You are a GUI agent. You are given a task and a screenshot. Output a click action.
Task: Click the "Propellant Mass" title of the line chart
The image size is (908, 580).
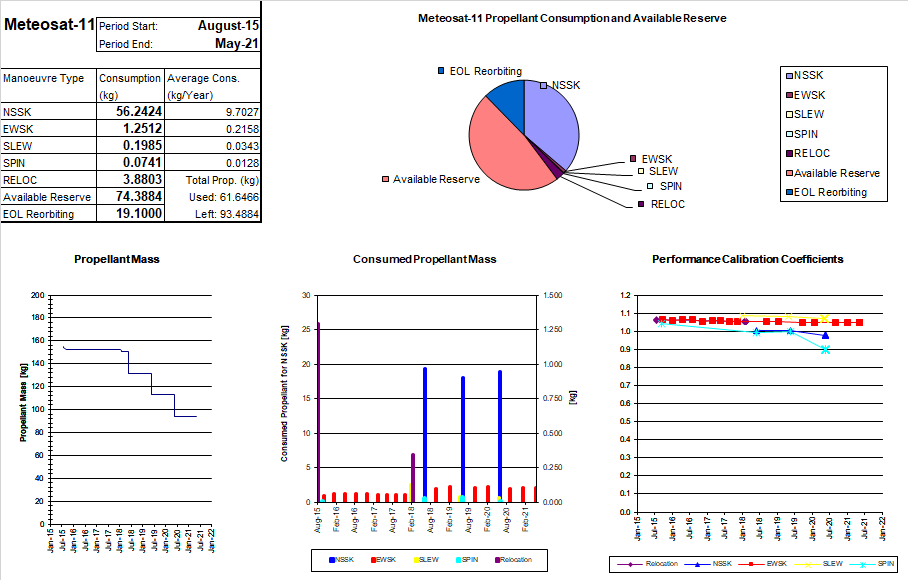click(116, 259)
